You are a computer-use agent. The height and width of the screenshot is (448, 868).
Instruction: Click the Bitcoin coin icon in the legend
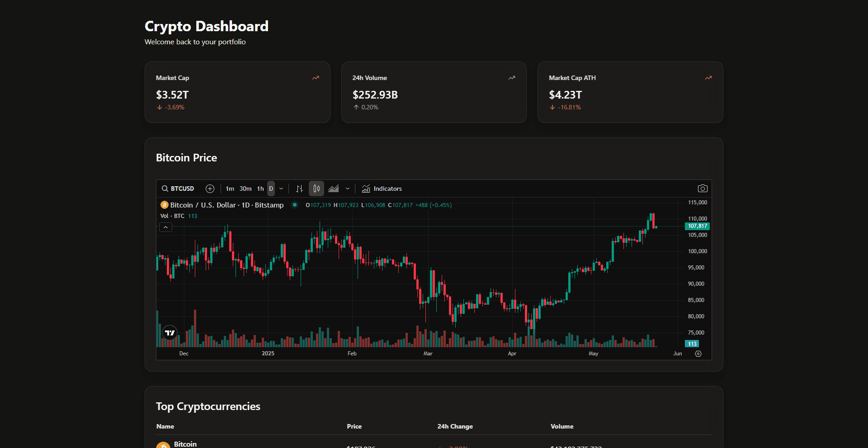click(164, 205)
